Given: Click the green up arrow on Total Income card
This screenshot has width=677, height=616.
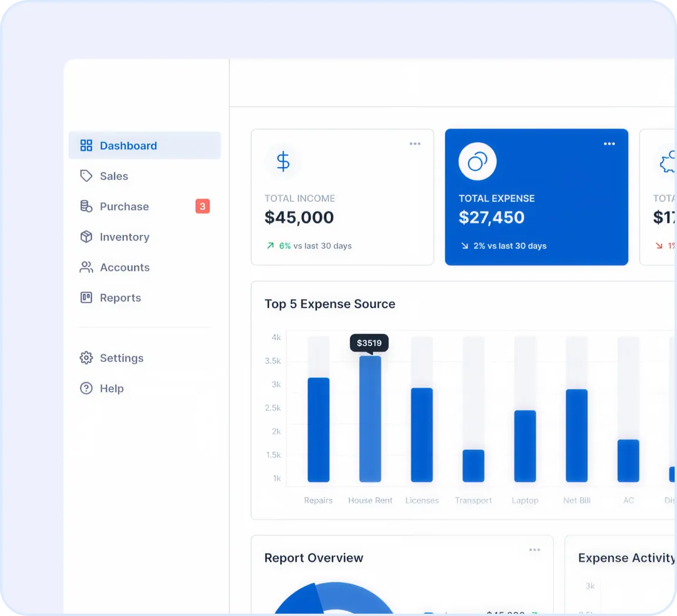Looking at the screenshot, I should tap(270, 246).
